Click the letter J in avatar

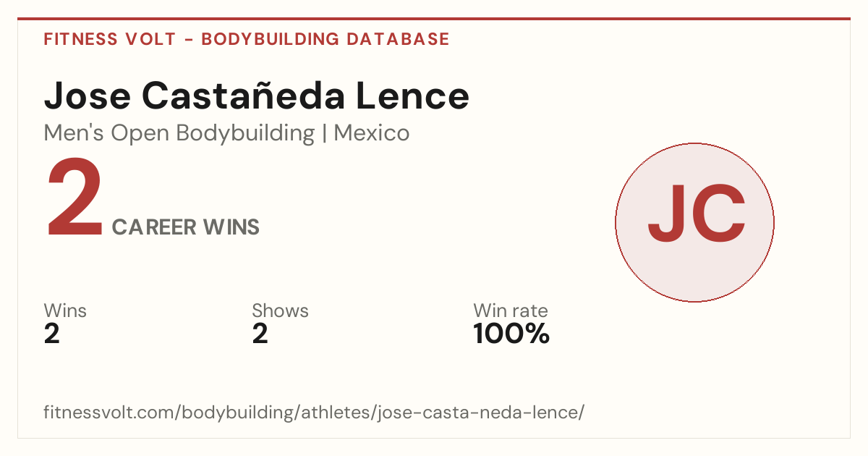click(x=667, y=214)
